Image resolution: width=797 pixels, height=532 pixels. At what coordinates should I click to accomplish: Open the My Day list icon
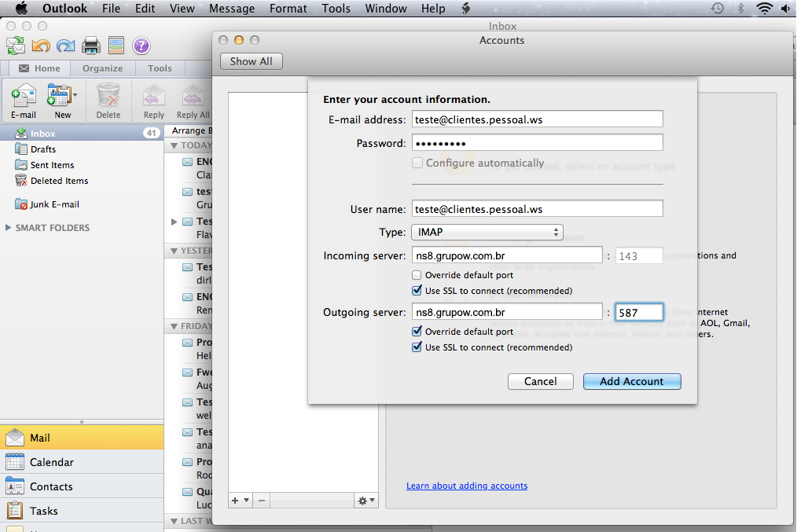[116, 46]
